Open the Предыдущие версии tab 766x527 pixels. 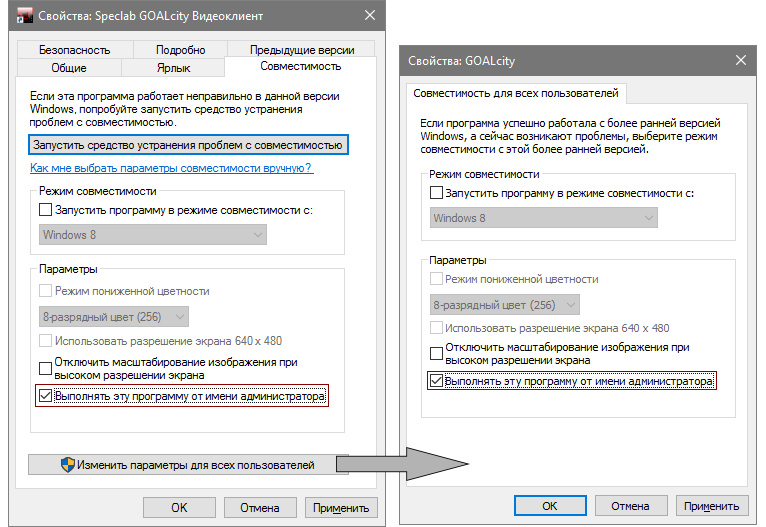302,50
